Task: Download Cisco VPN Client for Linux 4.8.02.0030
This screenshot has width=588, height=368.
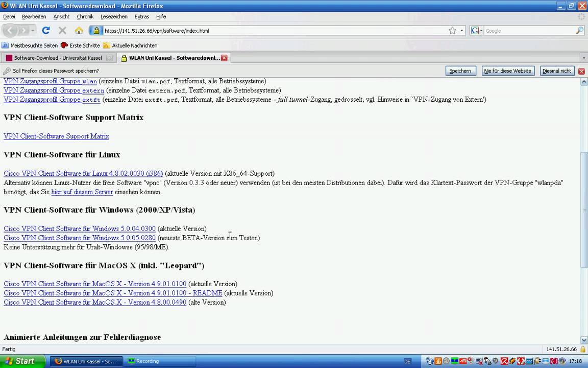Action: click(83, 173)
